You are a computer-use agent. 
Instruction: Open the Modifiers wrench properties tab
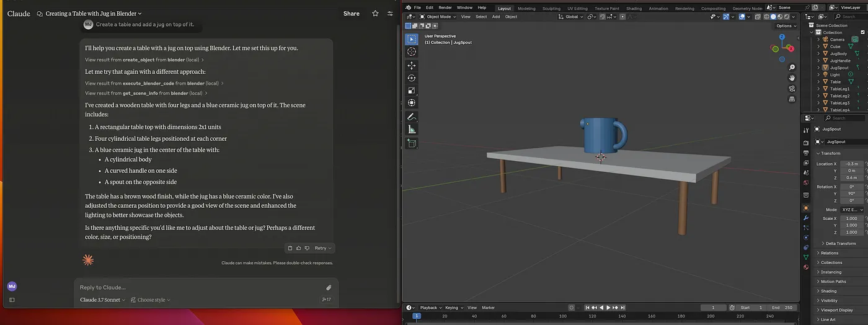tap(806, 218)
